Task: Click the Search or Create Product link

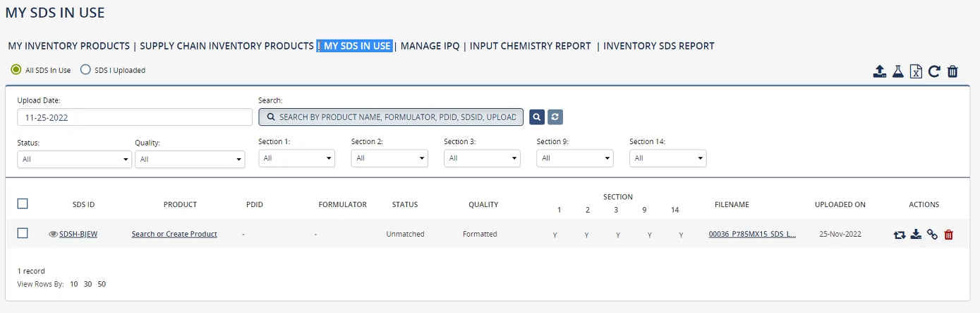Action: (x=174, y=234)
